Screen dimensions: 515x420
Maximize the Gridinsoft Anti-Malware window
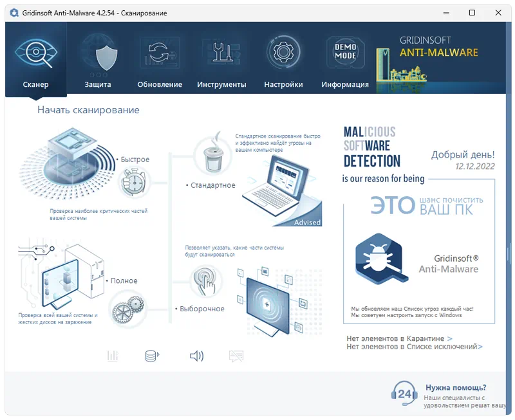(472, 13)
